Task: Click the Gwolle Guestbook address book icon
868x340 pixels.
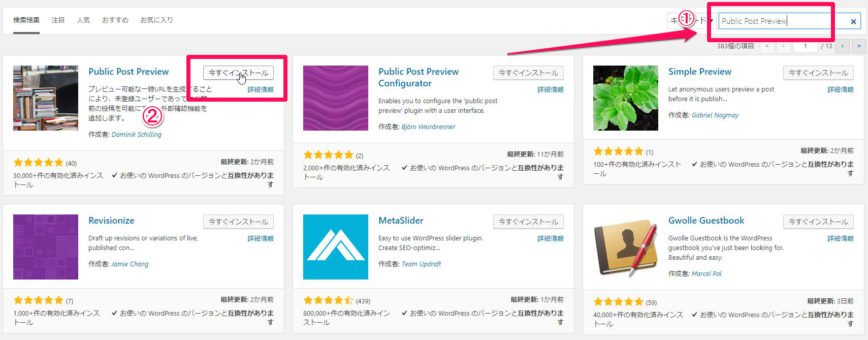Action: point(626,247)
